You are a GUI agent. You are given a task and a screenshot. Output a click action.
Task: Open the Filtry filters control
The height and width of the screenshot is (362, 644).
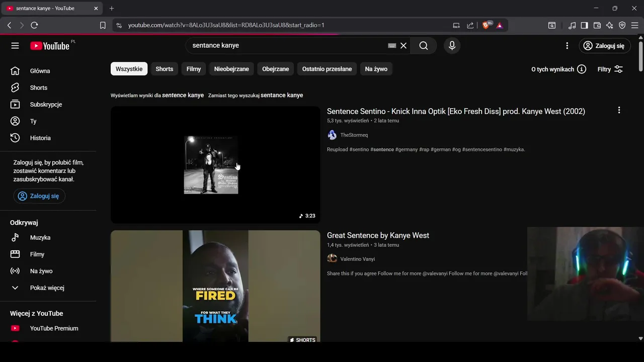tap(610, 69)
